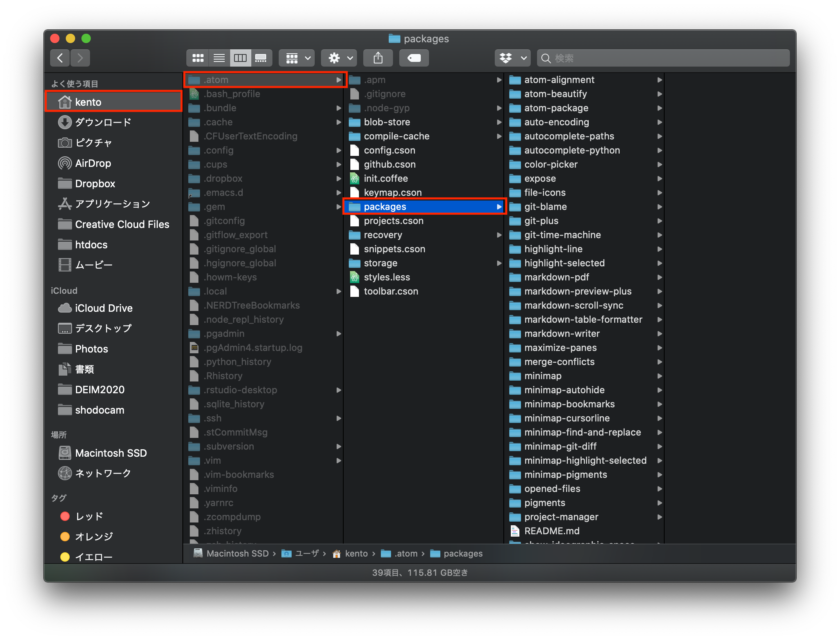Expand the .config folder arrow
Viewport: 840px width, 640px height.
pos(339,150)
